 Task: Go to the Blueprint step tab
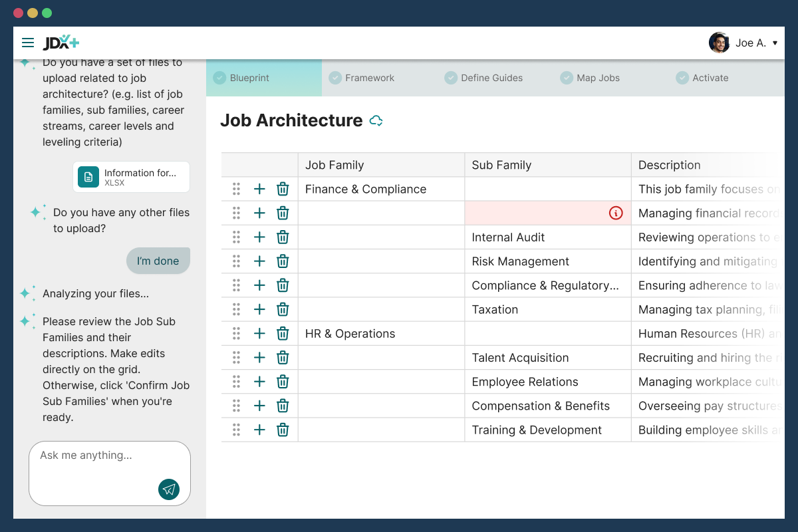tap(264, 78)
